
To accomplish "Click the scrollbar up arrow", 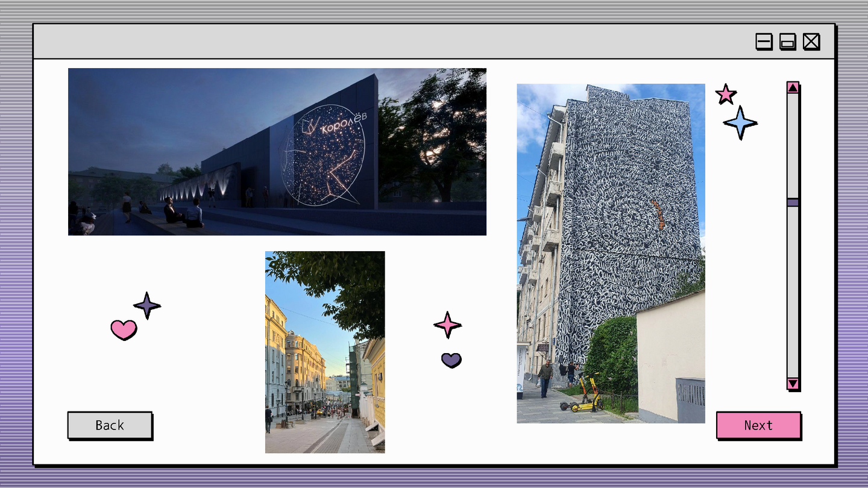I will pos(793,87).
